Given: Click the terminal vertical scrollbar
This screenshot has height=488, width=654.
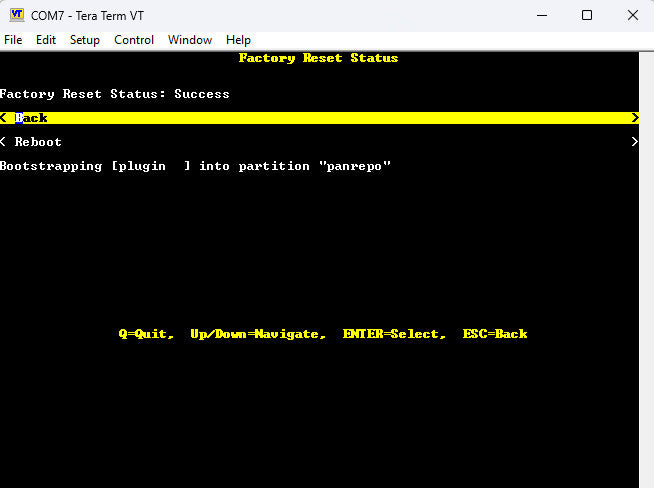Looking at the screenshot, I should [x=646, y=269].
